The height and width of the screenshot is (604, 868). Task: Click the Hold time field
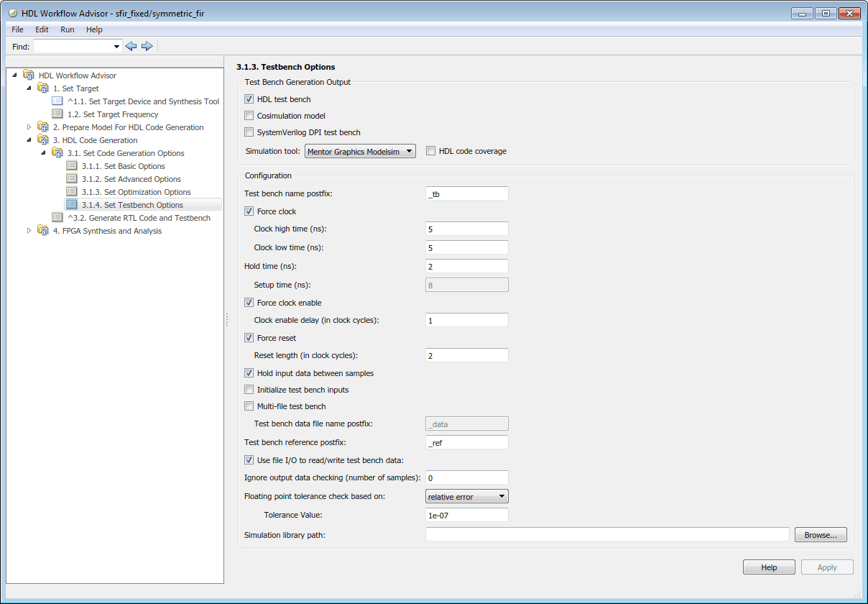(467, 266)
